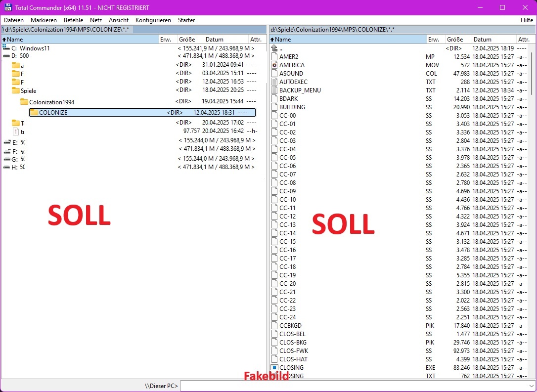Viewport: 537px width, 392px height.
Task: Select the CC-24 file name
Action: click(x=287, y=317)
